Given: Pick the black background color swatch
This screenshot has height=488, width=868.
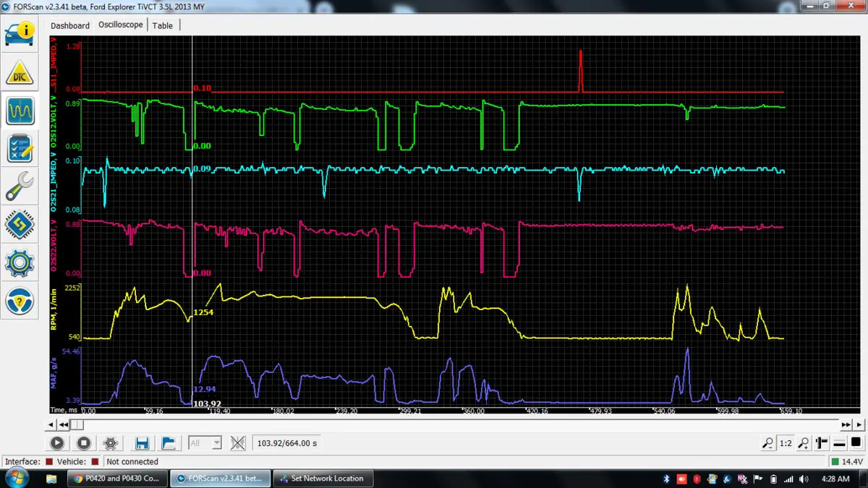Looking at the screenshot, I should point(856,442).
